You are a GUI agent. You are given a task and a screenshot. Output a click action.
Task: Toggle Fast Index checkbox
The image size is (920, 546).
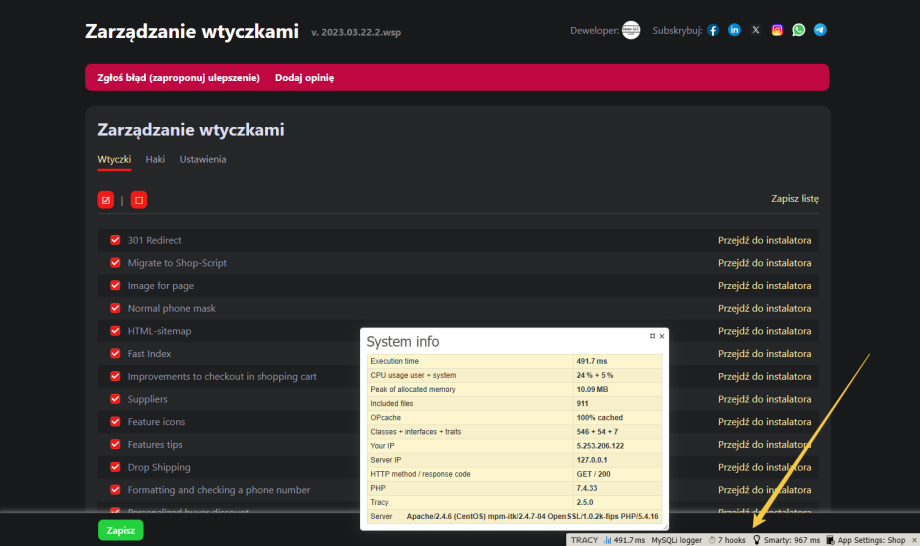[115, 354]
